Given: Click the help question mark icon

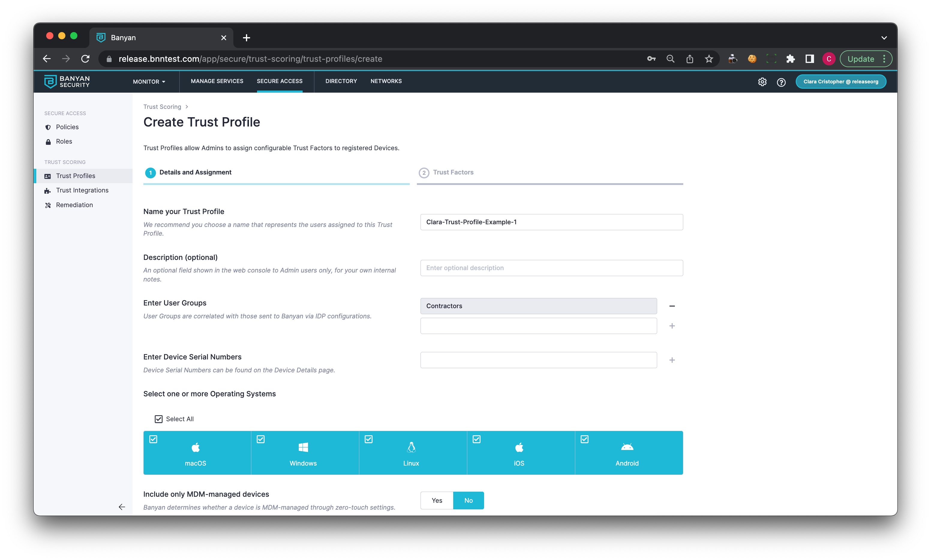Looking at the screenshot, I should click(x=781, y=82).
